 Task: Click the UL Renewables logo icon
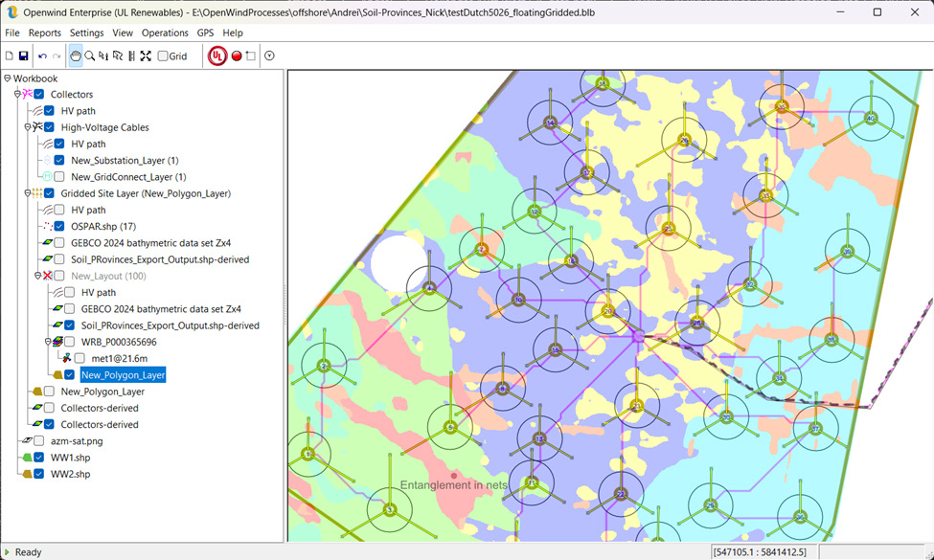click(x=217, y=56)
